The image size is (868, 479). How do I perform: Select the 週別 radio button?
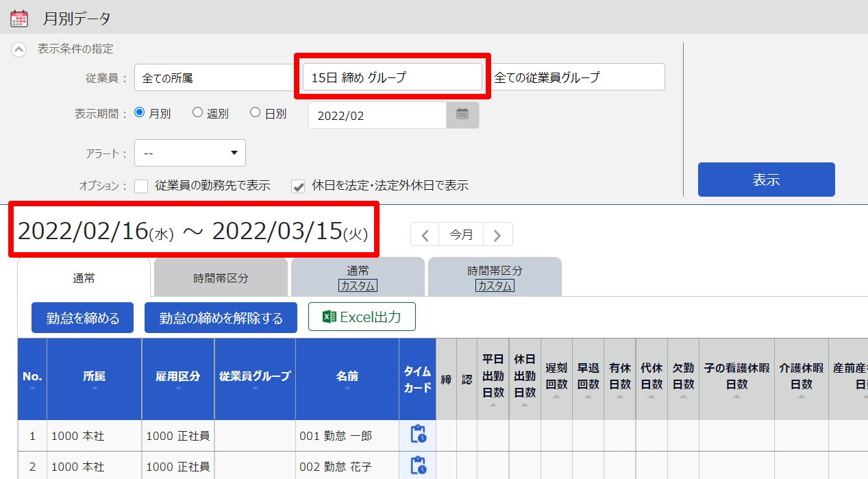point(197,112)
